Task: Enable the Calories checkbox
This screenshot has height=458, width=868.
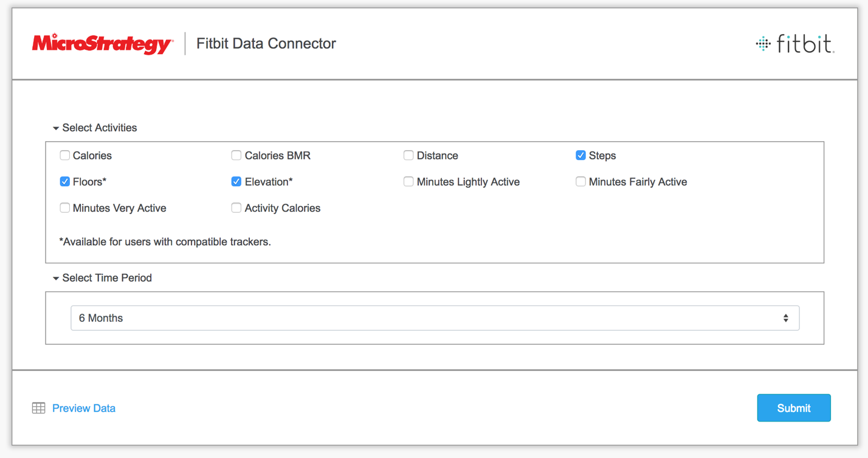Action: click(x=65, y=156)
